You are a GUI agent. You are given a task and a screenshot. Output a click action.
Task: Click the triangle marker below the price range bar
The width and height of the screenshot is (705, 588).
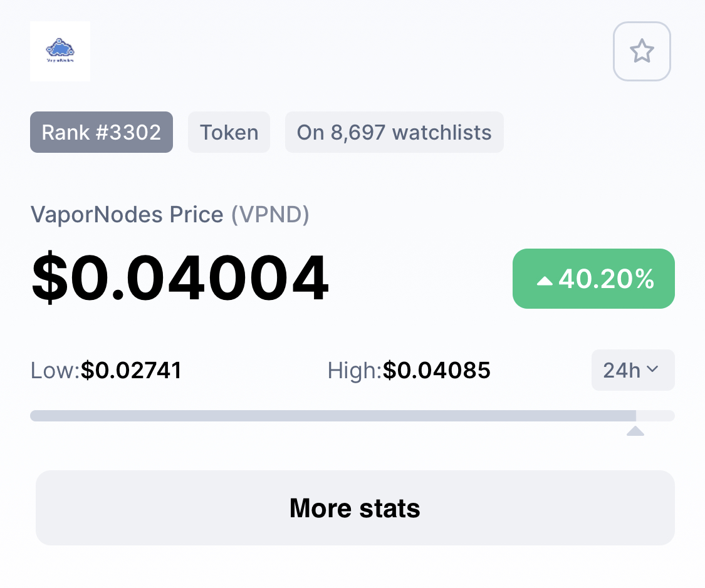click(x=635, y=431)
